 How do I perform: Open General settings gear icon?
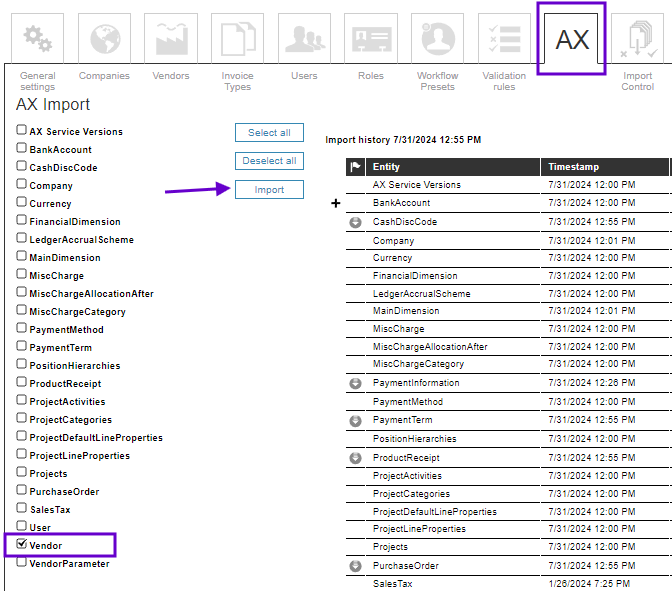tap(38, 38)
